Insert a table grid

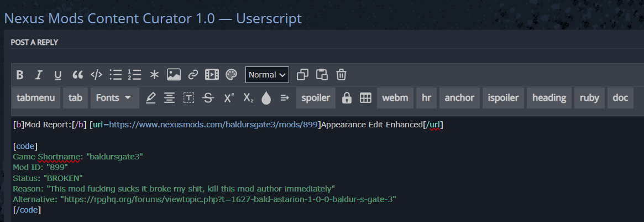(x=365, y=98)
